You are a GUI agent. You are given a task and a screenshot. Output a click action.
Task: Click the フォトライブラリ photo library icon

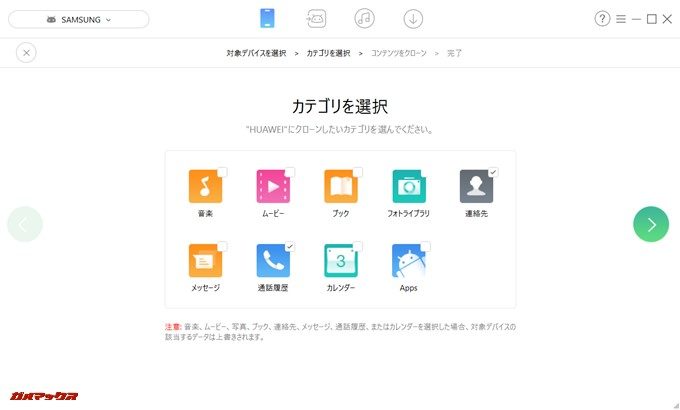pyautogui.click(x=409, y=187)
